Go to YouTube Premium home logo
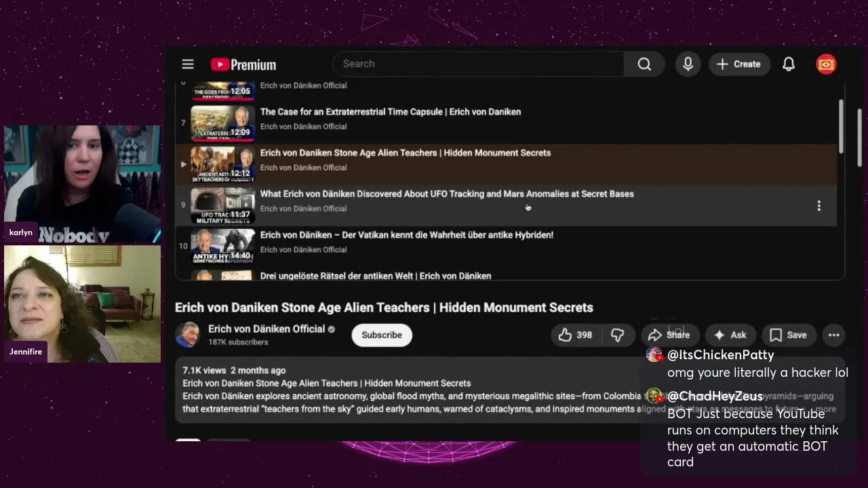Image resolution: width=868 pixels, height=488 pixels. point(243,65)
